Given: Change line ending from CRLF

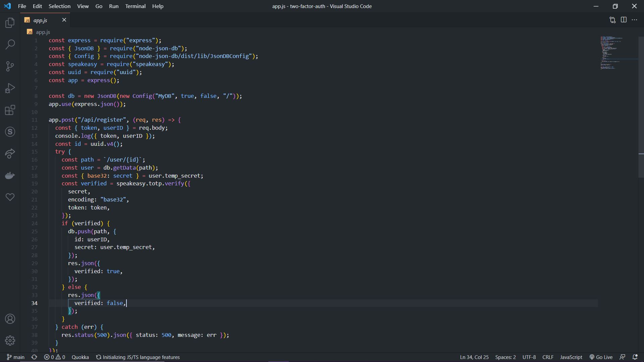Looking at the screenshot, I should point(547,357).
